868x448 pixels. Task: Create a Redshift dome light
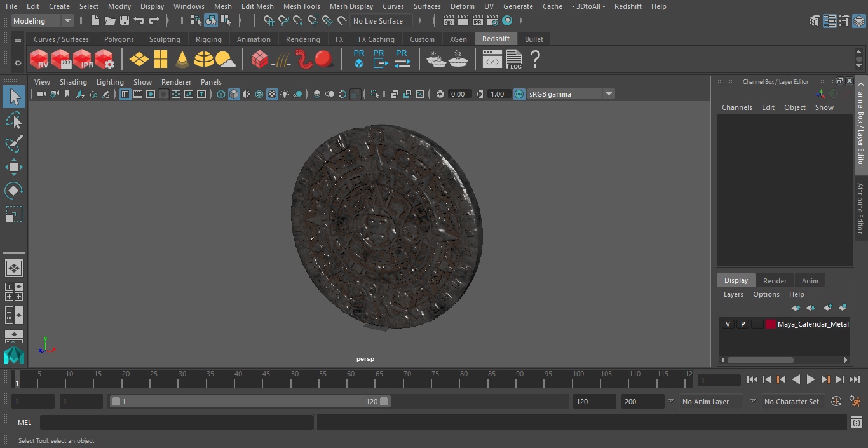[x=203, y=60]
